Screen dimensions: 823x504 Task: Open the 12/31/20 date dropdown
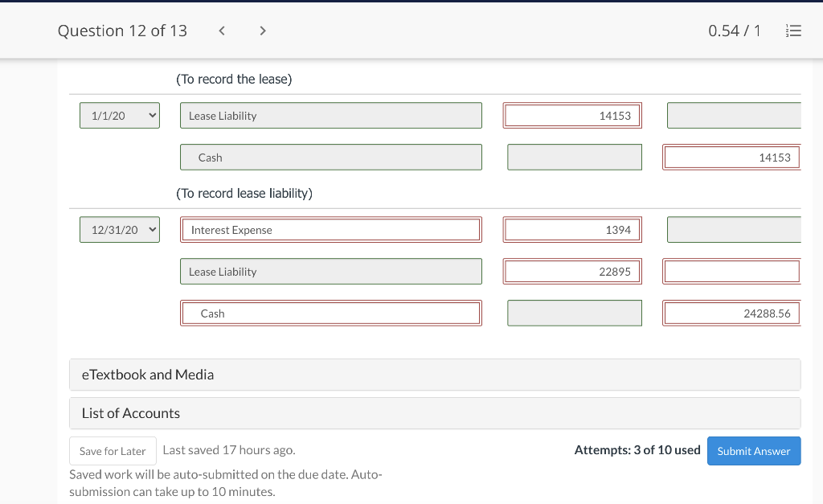pyautogui.click(x=119, y=229)
